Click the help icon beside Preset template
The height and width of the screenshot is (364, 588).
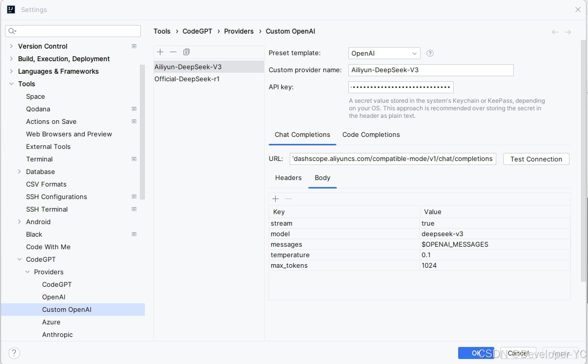point(430,53)
